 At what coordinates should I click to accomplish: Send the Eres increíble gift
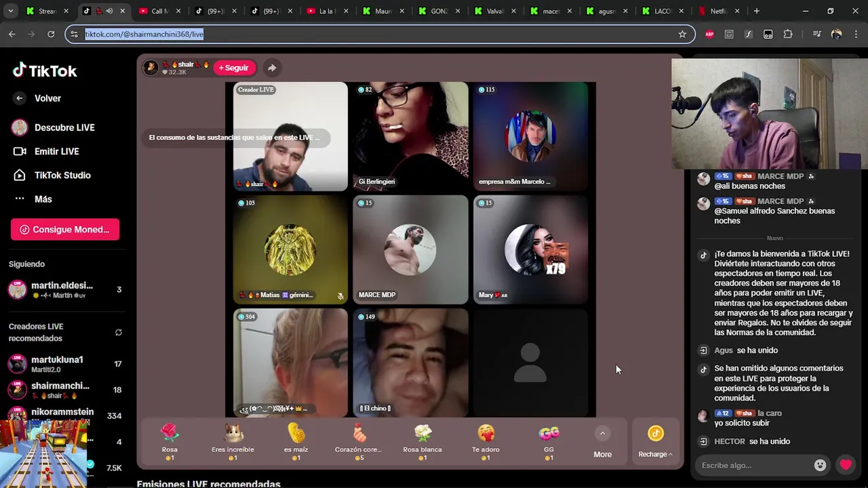point(233,441)
